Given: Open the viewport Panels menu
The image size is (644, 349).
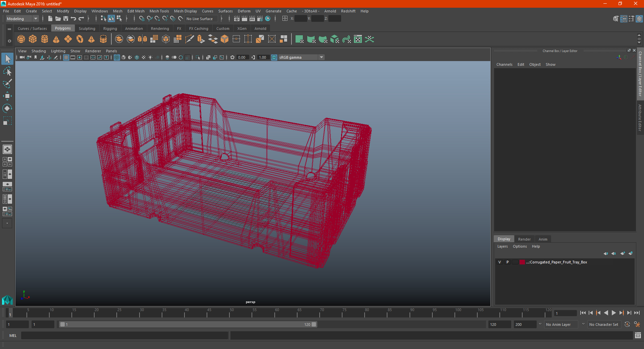Looking at the screenshot, I should pyautogui.click(x=111, y=51).
